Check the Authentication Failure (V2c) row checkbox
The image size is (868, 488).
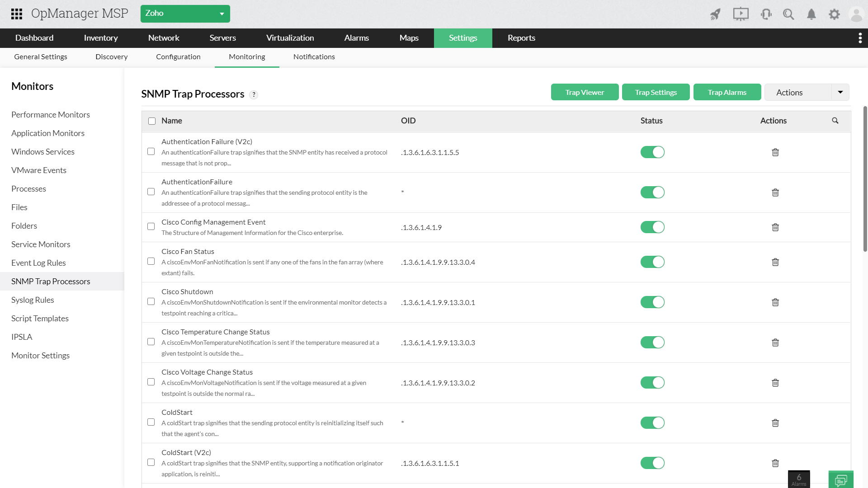tap(151, 152)
